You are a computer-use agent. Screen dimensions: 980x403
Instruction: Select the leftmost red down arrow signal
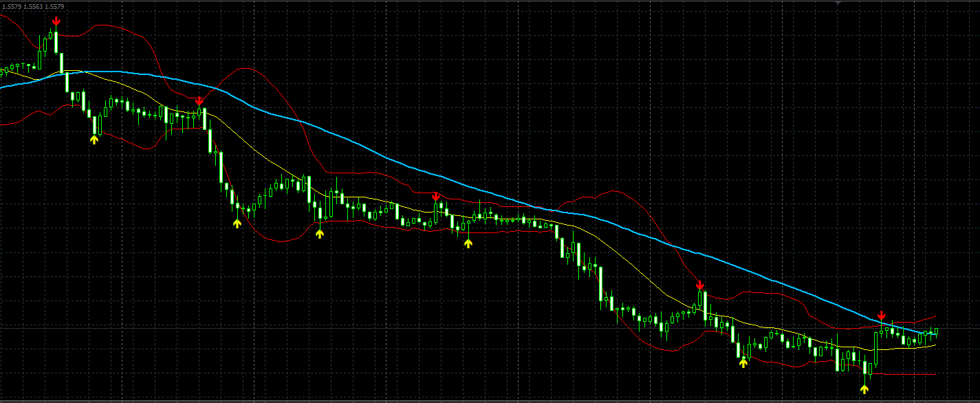pyautogui.click(x=56, y=21)
